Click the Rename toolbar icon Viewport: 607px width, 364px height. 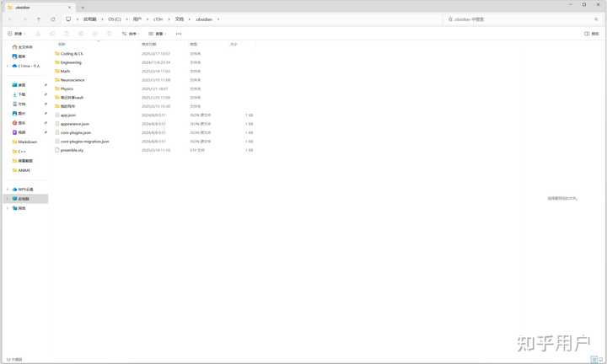tap(81, 34)
